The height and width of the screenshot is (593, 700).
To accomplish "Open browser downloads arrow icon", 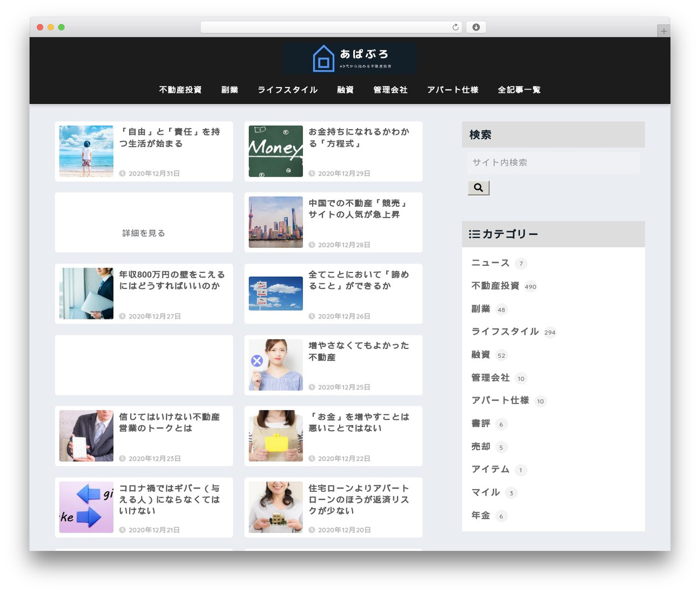I will point(476,27).
